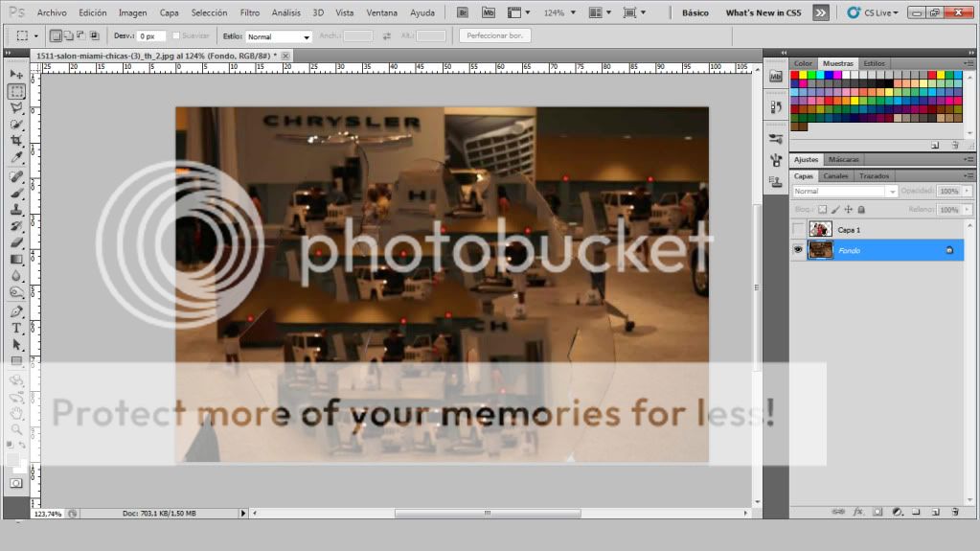
Task: Select the Crop tool
Action: pyautogui.click(x=16, y=140)
